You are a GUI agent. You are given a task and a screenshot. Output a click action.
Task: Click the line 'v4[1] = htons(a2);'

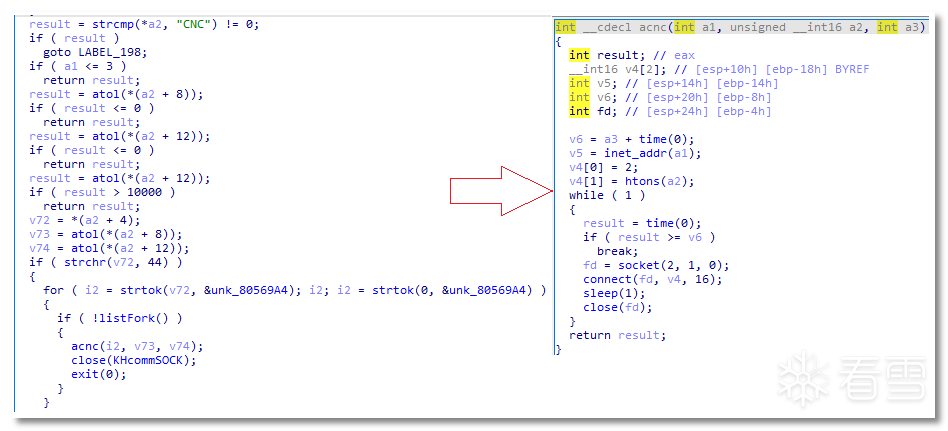click(x=632, y=181)
